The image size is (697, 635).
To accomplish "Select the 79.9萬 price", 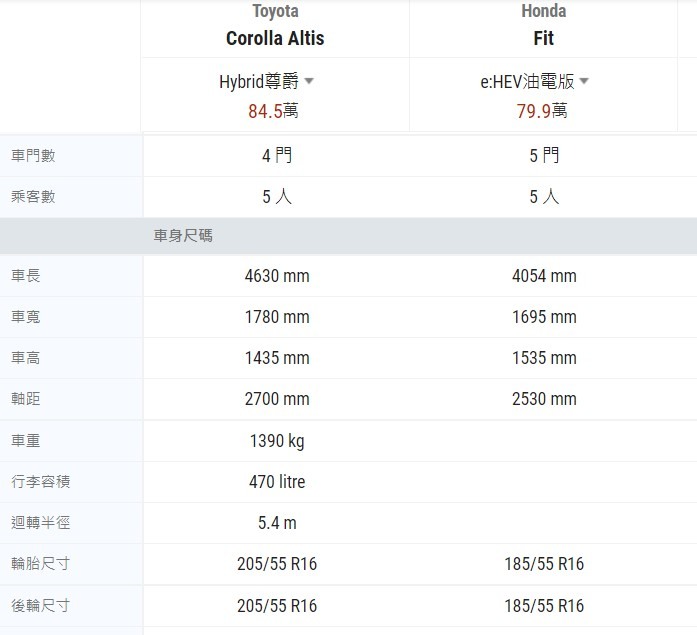I will click(542, 111).
